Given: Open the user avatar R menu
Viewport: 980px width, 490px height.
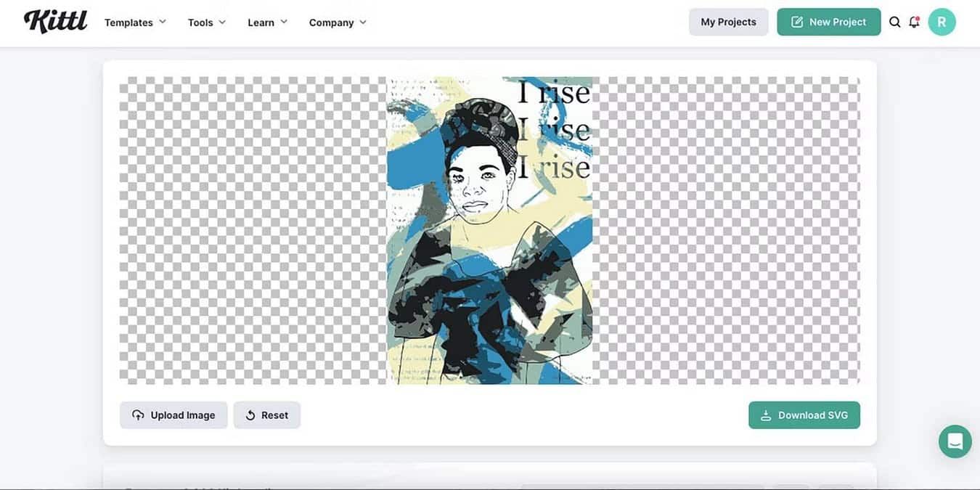Looking at the screenshot, I should tap(942, 22).
